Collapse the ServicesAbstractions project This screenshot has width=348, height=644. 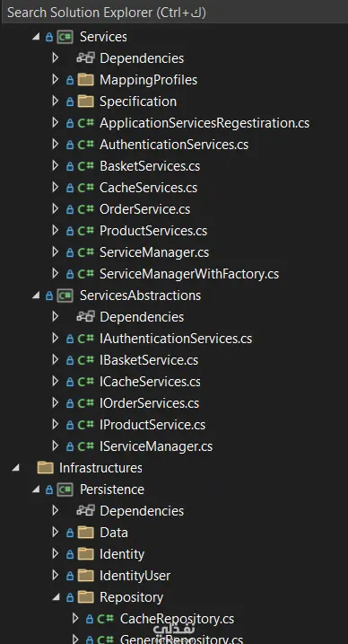(36, 296)
